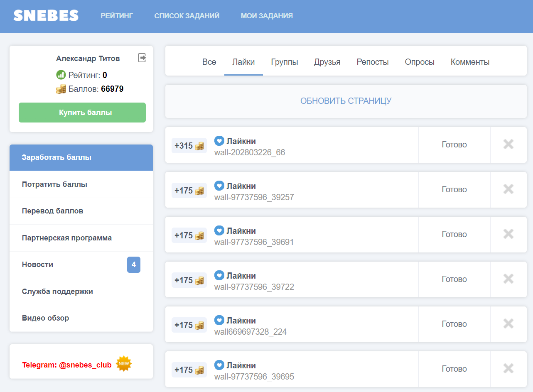Open Перевод баллов in the sidebar
The image size is (533, 392).
tap(81, 211)
